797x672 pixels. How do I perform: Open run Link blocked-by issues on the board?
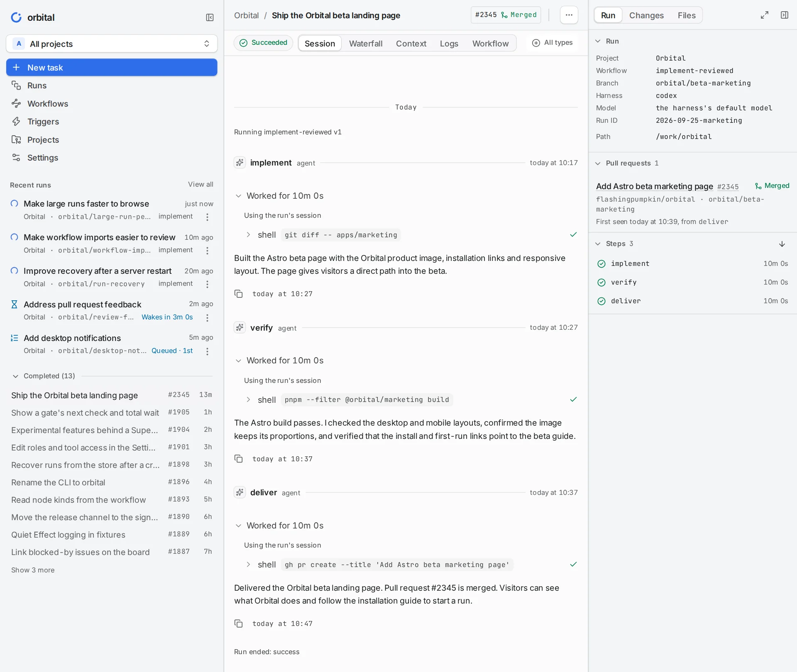tap(112, 552)
